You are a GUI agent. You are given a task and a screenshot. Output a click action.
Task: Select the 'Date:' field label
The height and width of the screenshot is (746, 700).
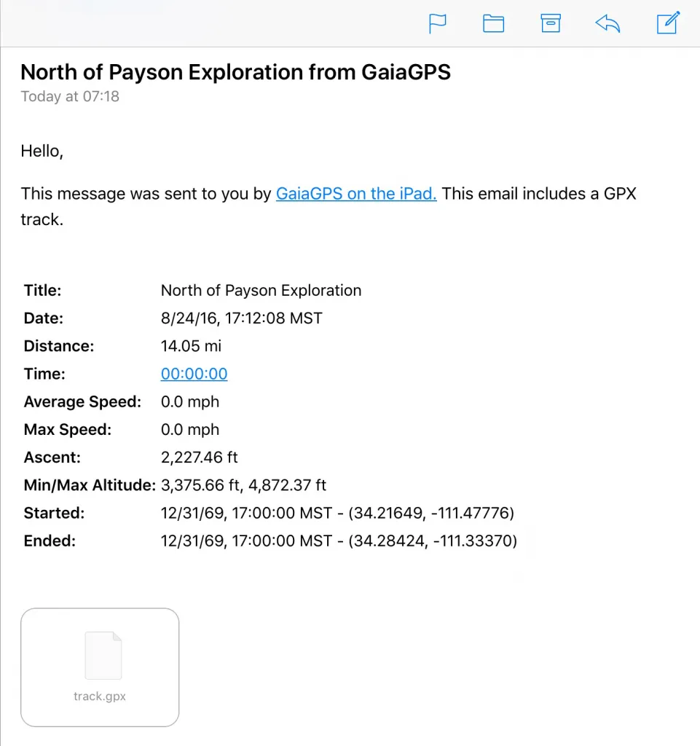pos(44,318)
